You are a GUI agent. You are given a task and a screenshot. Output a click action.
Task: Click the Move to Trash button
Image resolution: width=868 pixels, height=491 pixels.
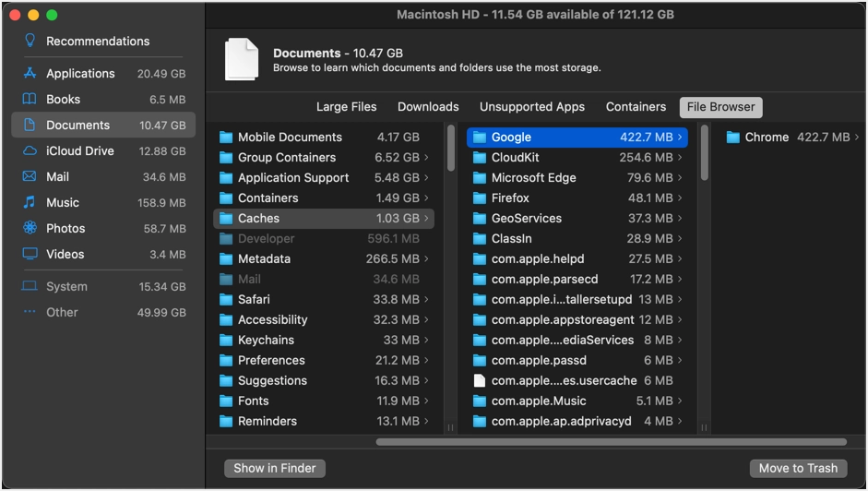pyautogui.click(x=798, y=468)
